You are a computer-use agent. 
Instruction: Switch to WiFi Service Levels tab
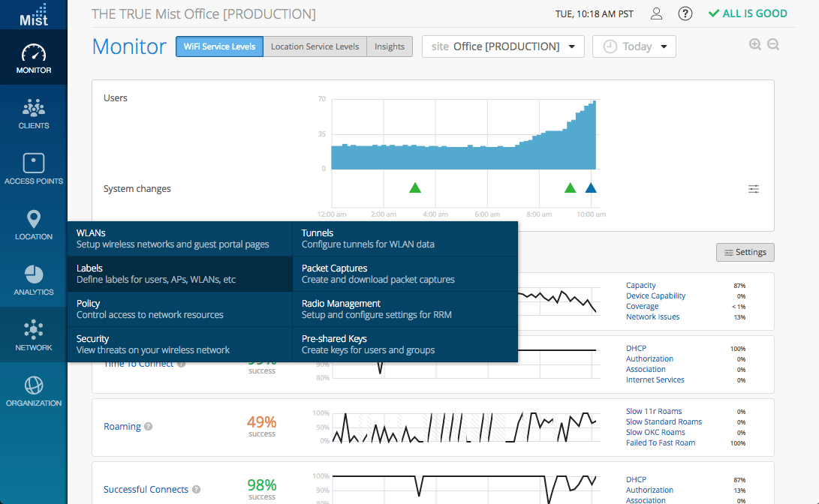tap(219, 46)
